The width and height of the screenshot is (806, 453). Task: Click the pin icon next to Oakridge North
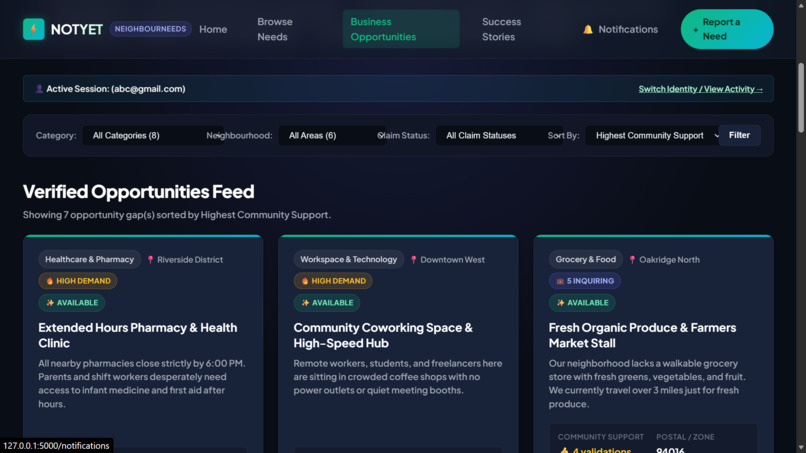(x=632, y=260)
